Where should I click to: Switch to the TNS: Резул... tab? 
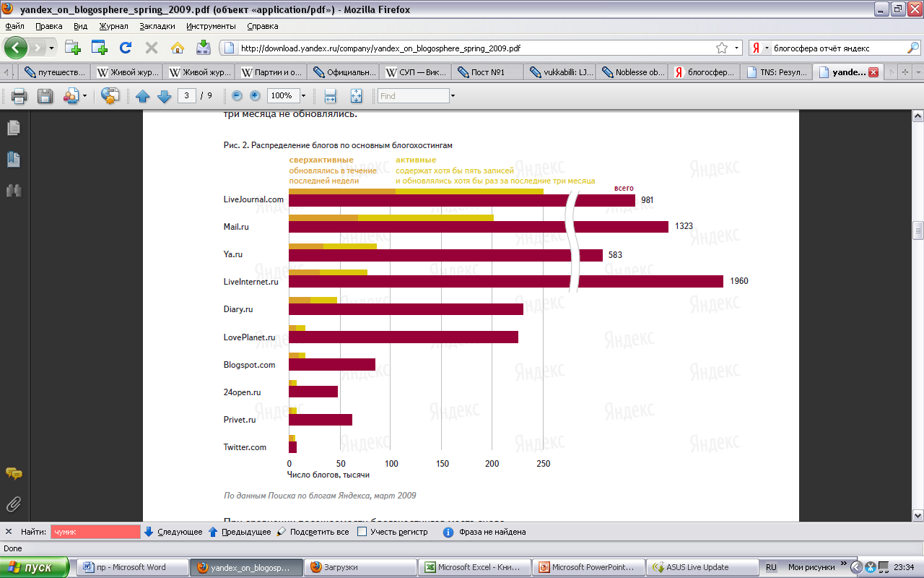click(x=777, y=72)
